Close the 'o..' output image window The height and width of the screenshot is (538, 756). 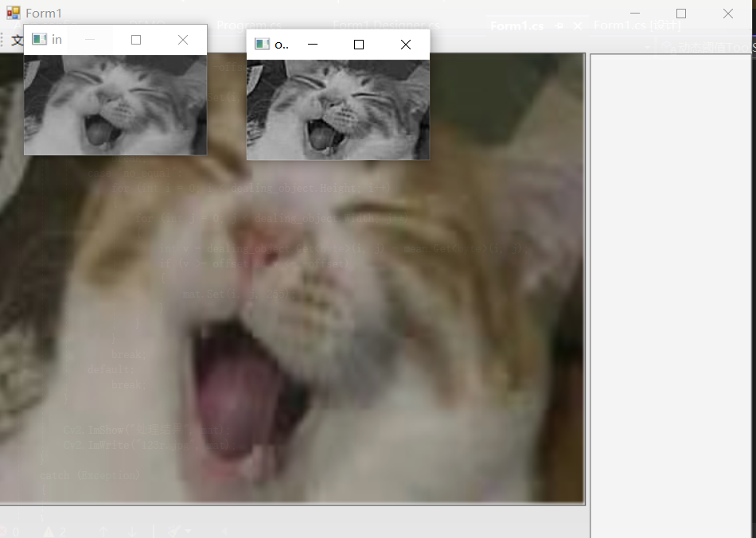pyautogui.click(x=406, y=45)
